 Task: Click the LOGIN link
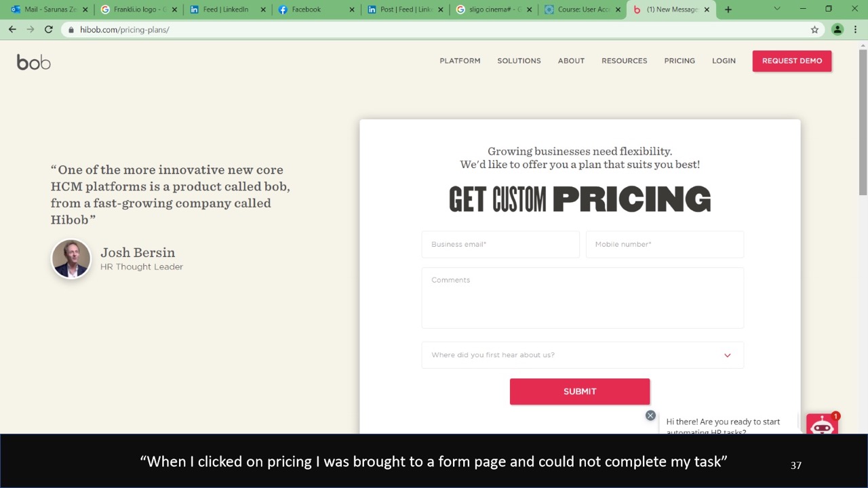point(724,61)
